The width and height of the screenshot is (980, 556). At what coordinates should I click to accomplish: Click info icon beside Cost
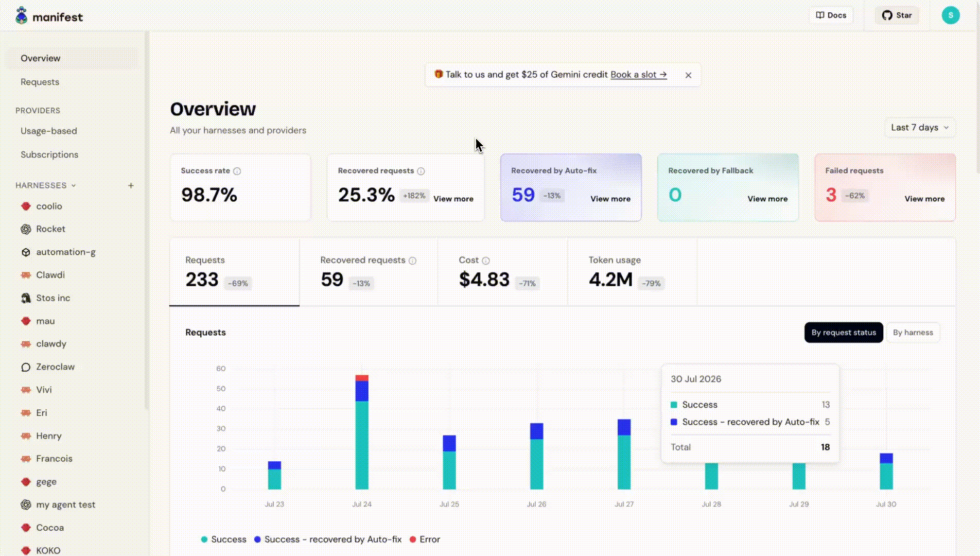click(485, 260)
